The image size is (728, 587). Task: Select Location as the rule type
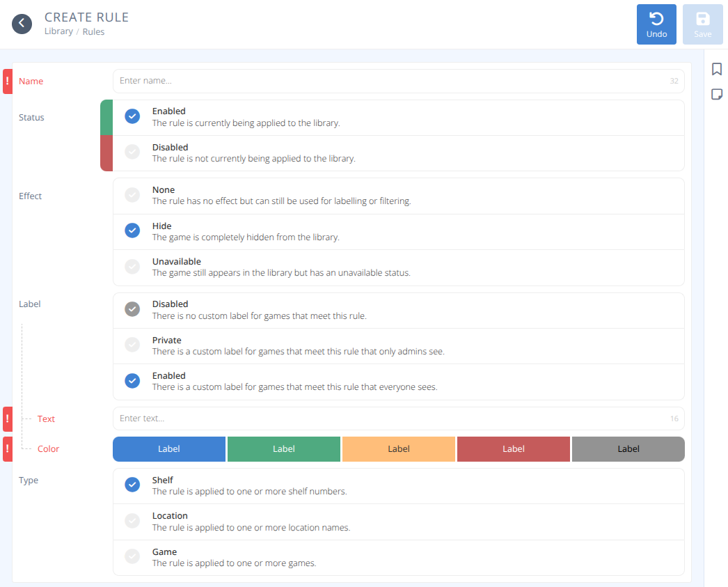point(132,521)
